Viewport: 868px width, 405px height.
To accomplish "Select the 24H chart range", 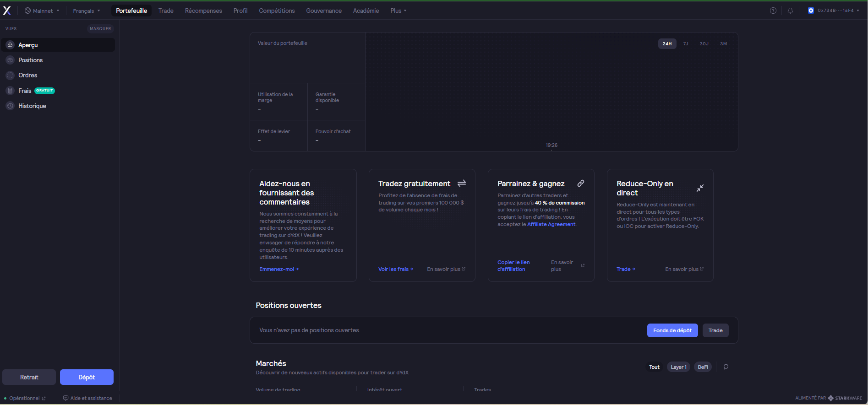I will [667, 43].
